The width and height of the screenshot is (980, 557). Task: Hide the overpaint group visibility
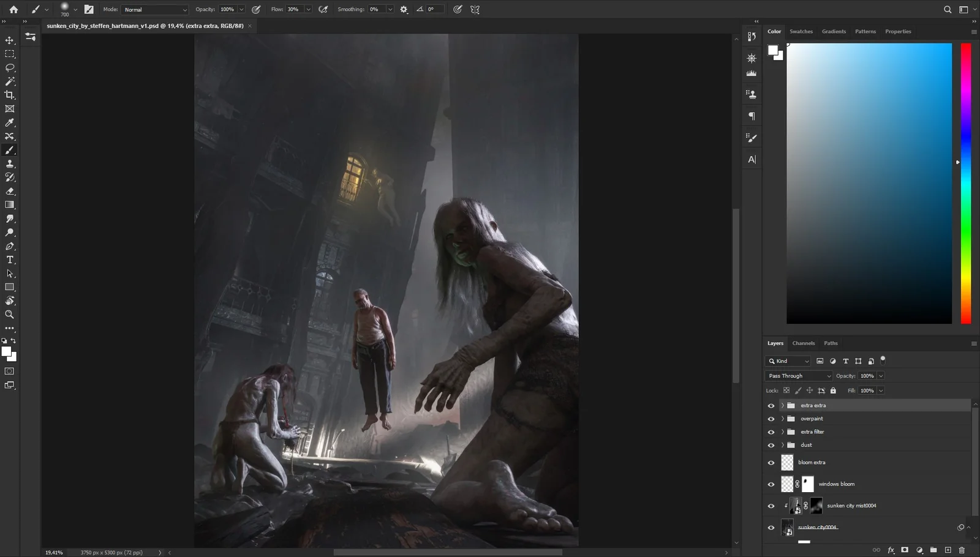[x=771, y=419]
